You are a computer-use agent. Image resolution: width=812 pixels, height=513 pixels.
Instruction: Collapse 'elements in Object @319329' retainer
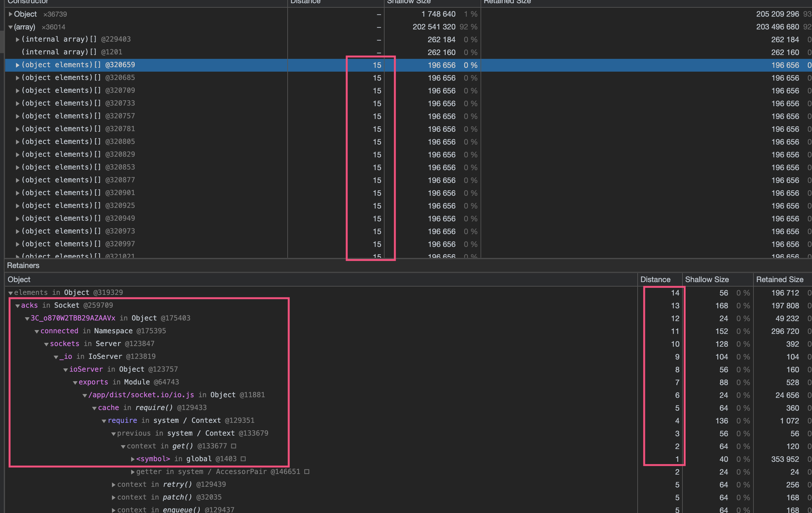[x=11, y=293]
